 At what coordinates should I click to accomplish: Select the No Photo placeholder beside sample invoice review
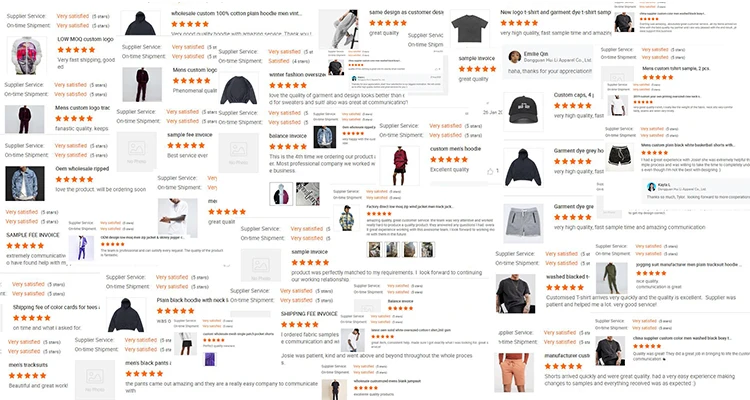261,266
